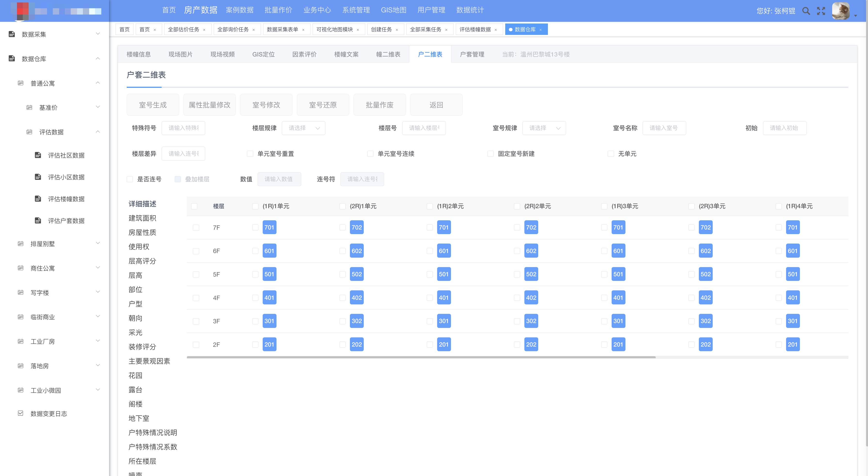This screenshot has height=476, width=868.
Task: Click the 落地房 sidebar icon
Action: click(21, 366)
